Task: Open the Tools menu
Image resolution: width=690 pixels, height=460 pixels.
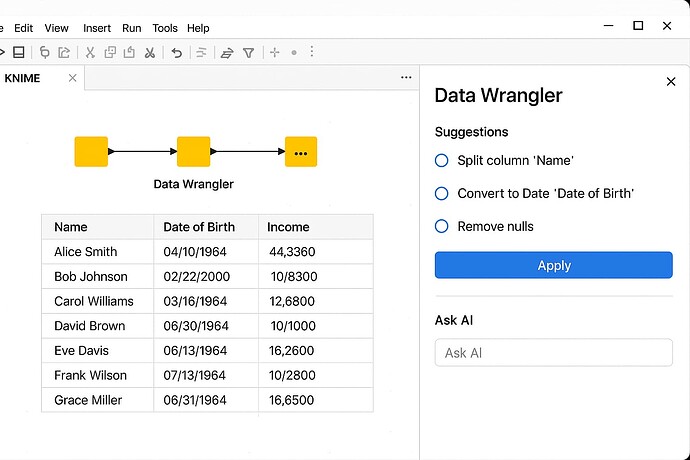Action: pos(165,28)
